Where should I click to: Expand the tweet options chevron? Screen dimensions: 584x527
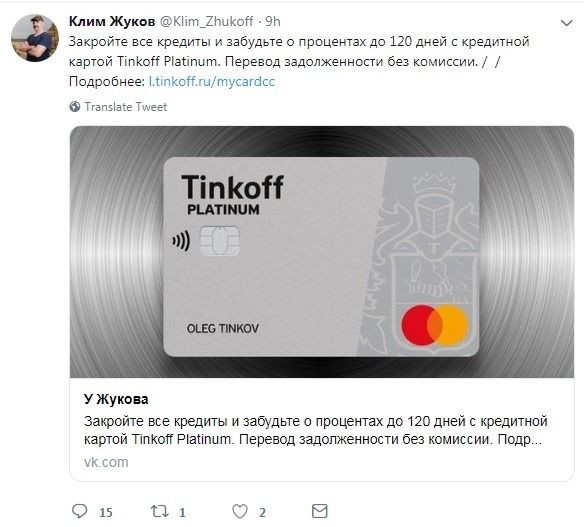coord(566,23)
